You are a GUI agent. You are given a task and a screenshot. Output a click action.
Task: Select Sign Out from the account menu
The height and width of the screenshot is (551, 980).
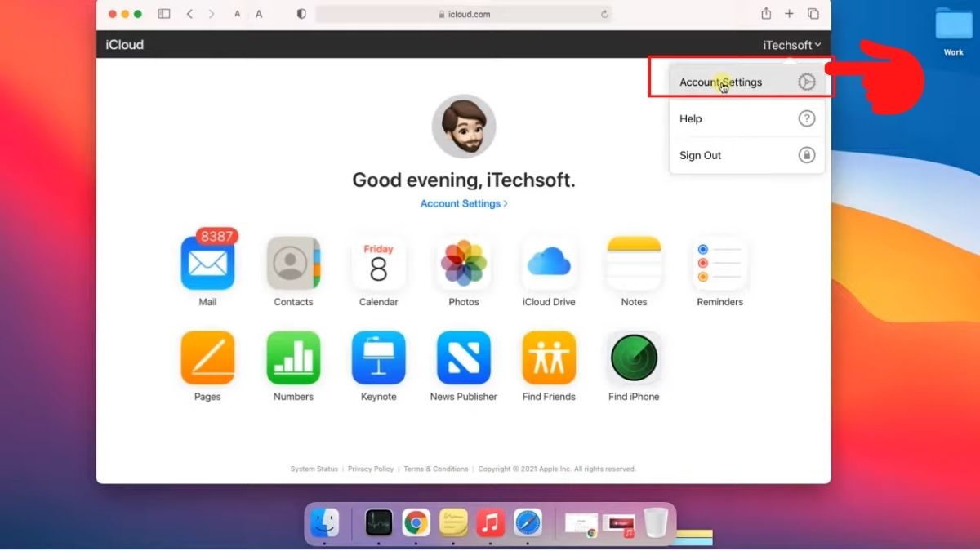pyautogui.click(x=747, y=155)
